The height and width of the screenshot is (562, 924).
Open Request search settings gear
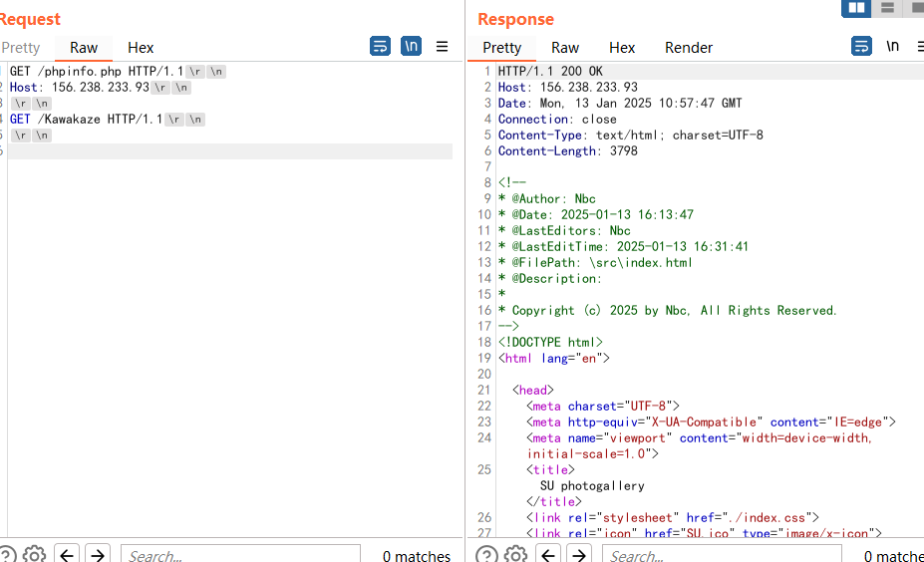[x=34, y=554]
